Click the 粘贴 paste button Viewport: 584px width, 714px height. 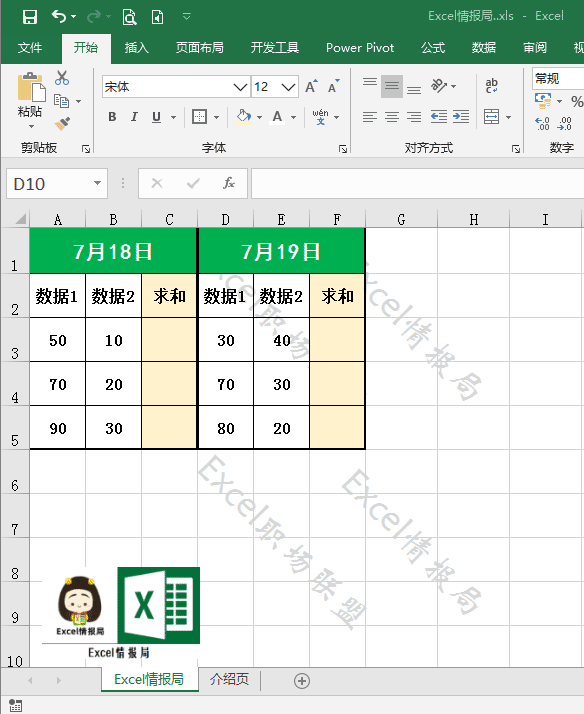click(30, 95)
